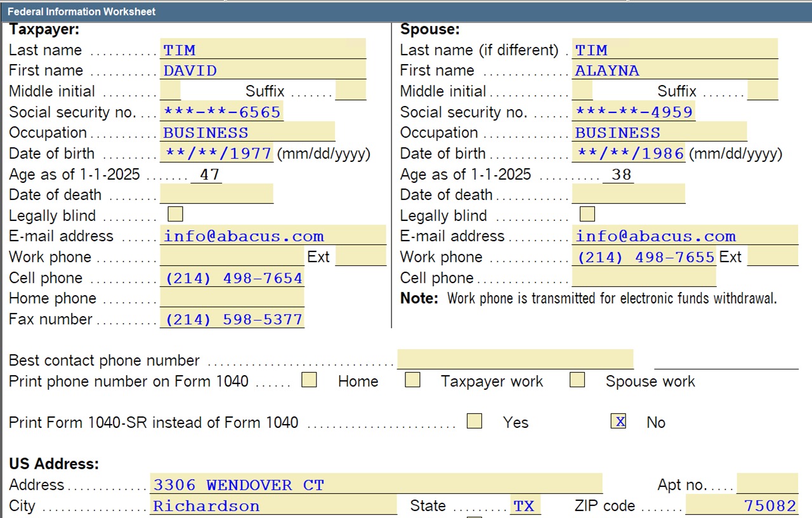Tick the Taxpayer work phone checkbox
The image size is (812, 518).
pyautogui.click(x=412, y=380)
